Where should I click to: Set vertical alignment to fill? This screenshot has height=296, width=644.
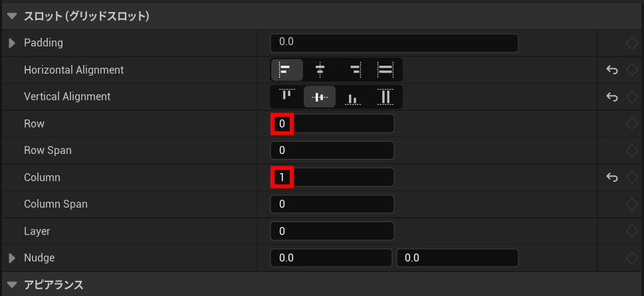pos(385,97)
